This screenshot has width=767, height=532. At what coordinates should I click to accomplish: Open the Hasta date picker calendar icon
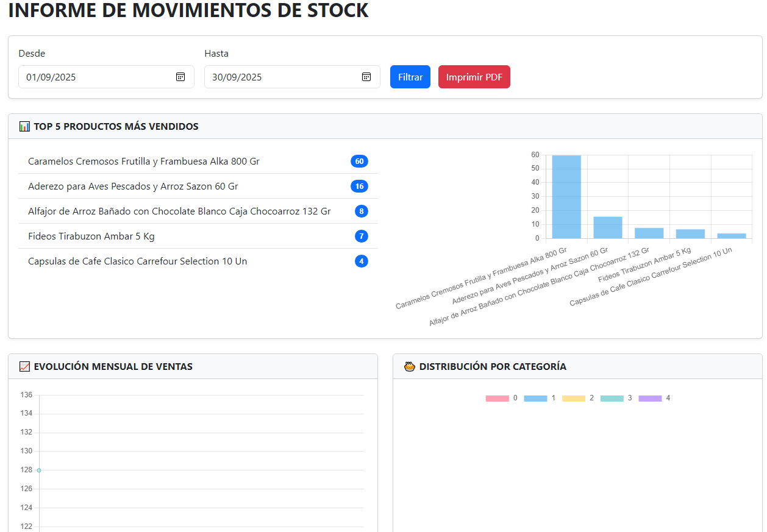pyautogui.click(x=366, y=77)
